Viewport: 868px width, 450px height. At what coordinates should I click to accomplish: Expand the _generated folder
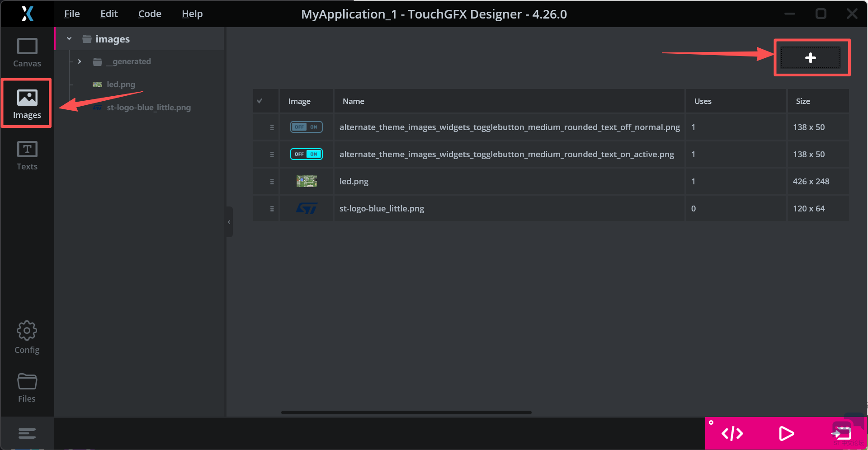pyautogui.click(x=80, y=61)
